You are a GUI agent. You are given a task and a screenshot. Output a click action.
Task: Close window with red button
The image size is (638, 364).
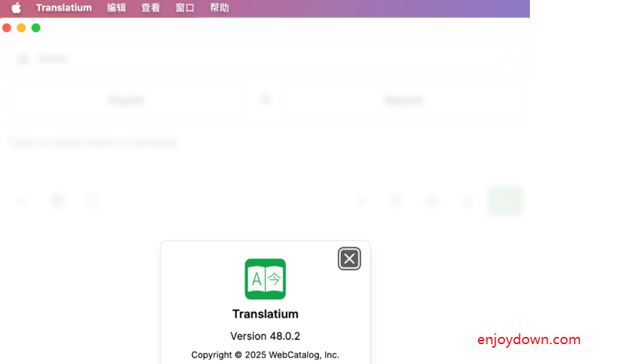click(6, 28)
